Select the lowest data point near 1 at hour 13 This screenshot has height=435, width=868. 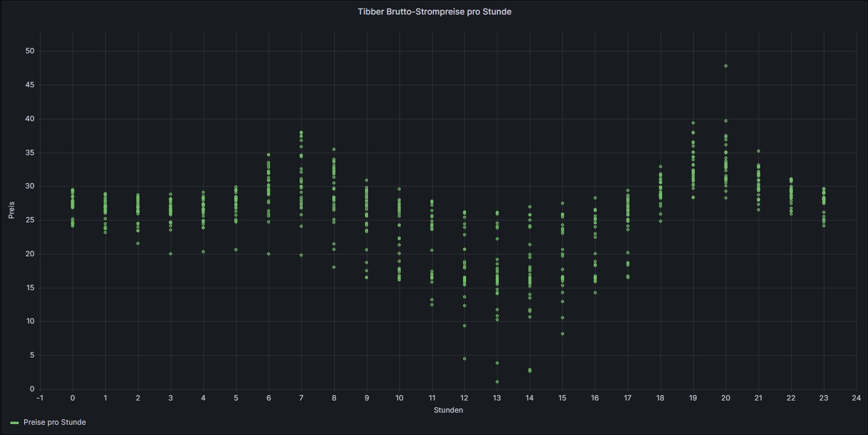[x=497, y=382]
